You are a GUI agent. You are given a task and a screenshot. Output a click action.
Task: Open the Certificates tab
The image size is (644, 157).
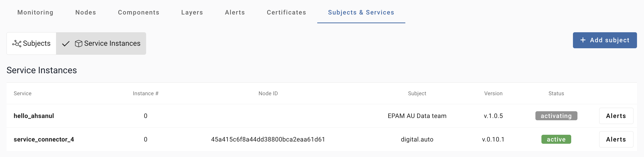click(286, 12)
